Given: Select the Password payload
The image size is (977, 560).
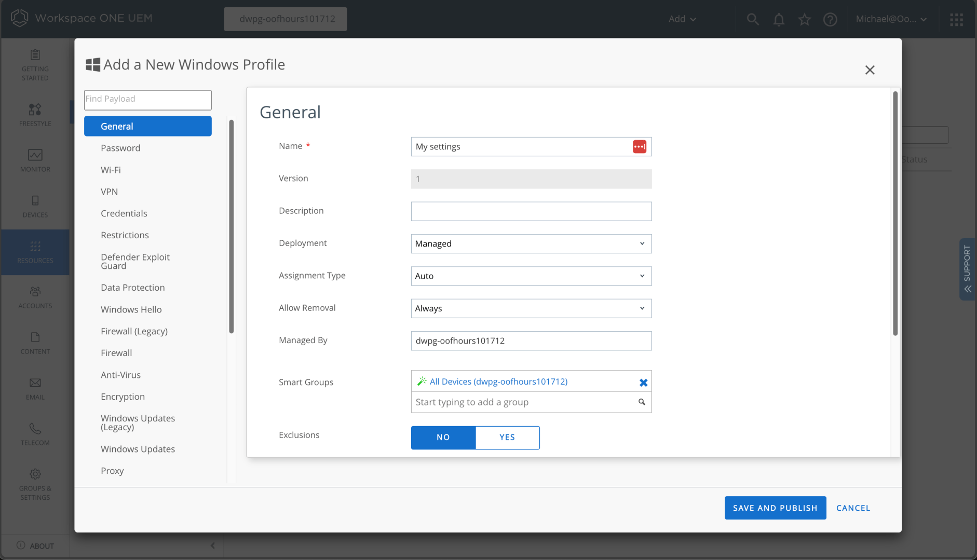Looking at the screenshot, I should pyautogui.click(x=120, y=148).
